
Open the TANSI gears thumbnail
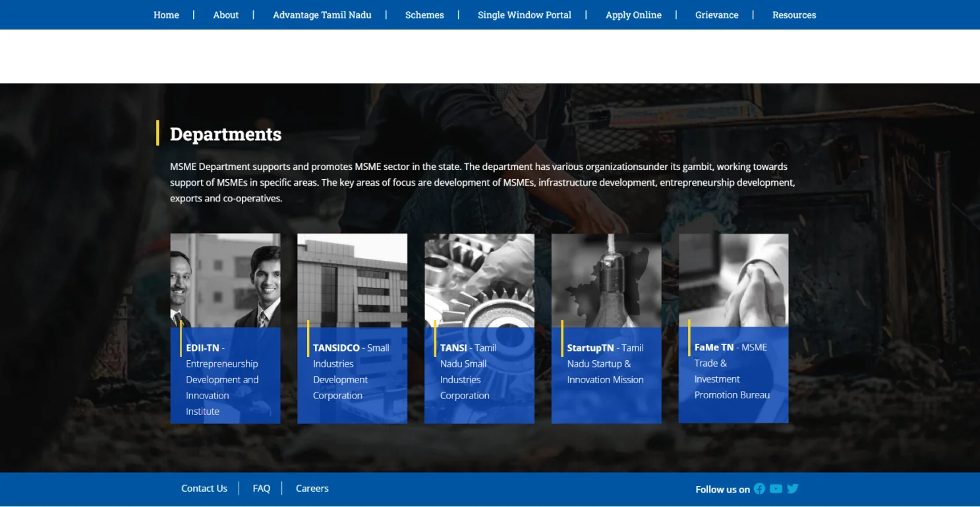[480, 280]
